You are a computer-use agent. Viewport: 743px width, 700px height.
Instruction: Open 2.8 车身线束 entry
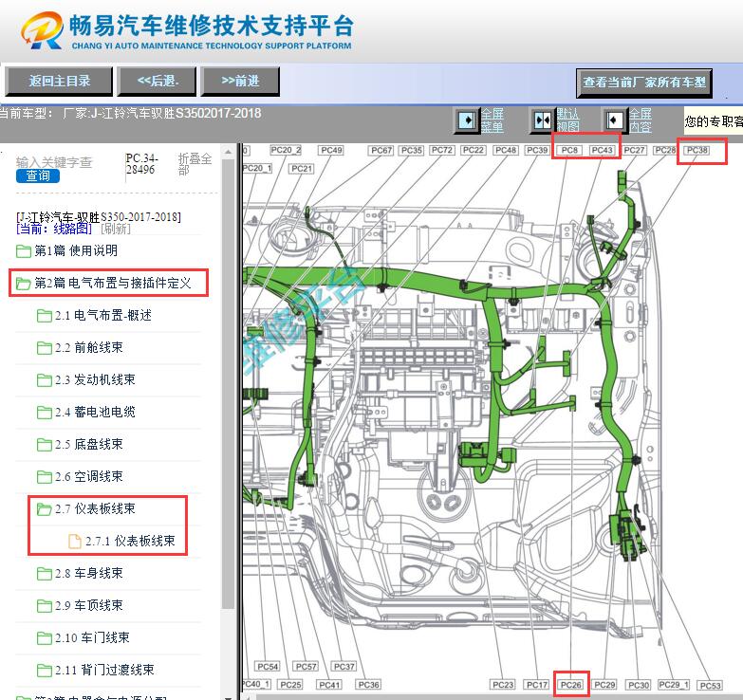(x=89, y=573)
